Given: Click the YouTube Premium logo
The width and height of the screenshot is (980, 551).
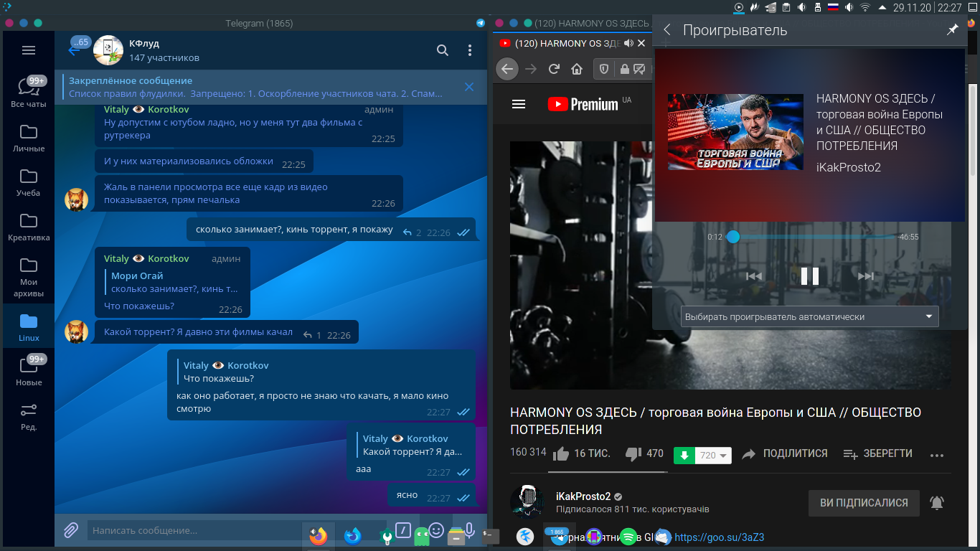Looking at the screenshot, I should (583, 104).
